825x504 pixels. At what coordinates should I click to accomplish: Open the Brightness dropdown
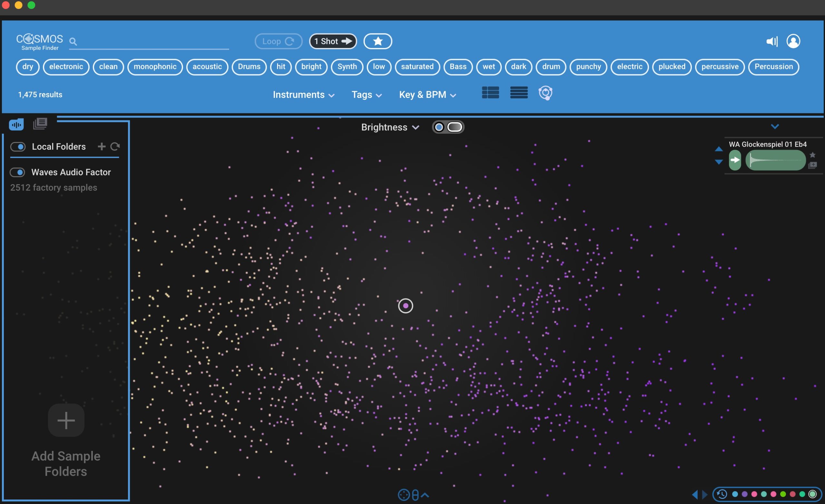[390, 128]
